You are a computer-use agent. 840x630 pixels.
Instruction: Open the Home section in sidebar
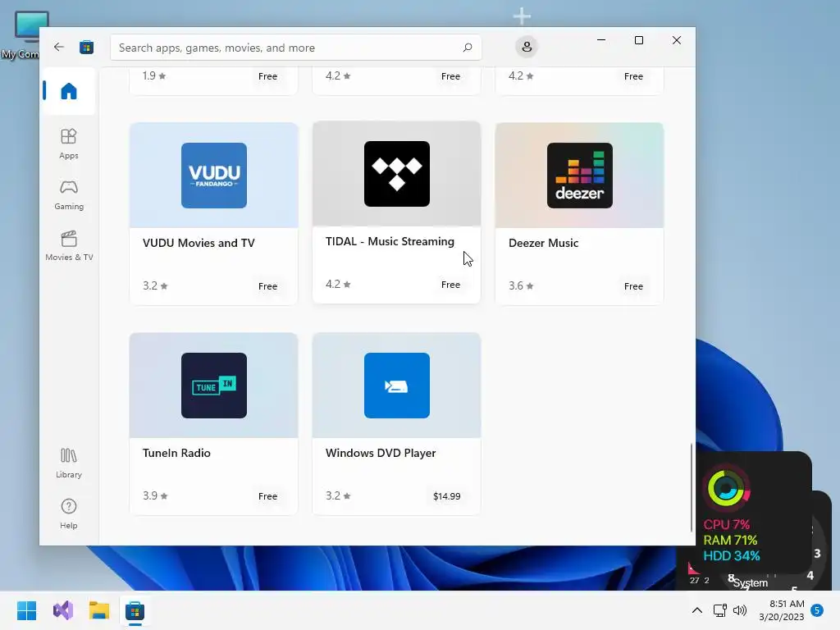[69, 91]
